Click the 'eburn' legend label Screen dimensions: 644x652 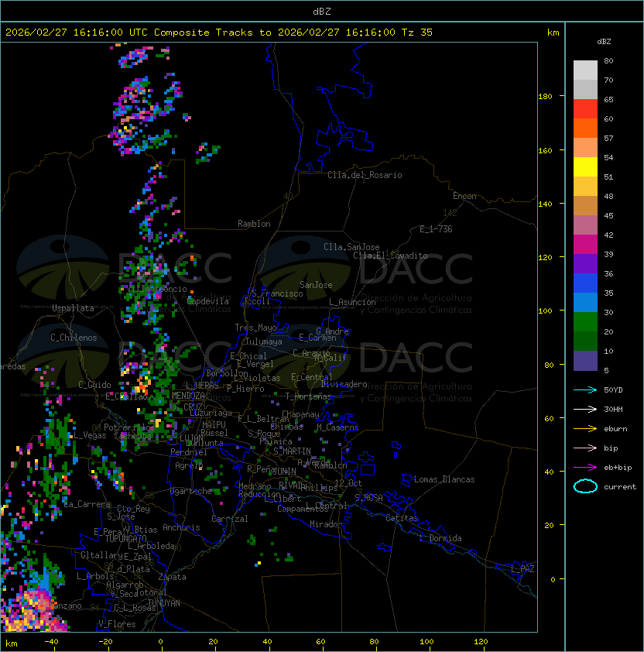[615, 429]
